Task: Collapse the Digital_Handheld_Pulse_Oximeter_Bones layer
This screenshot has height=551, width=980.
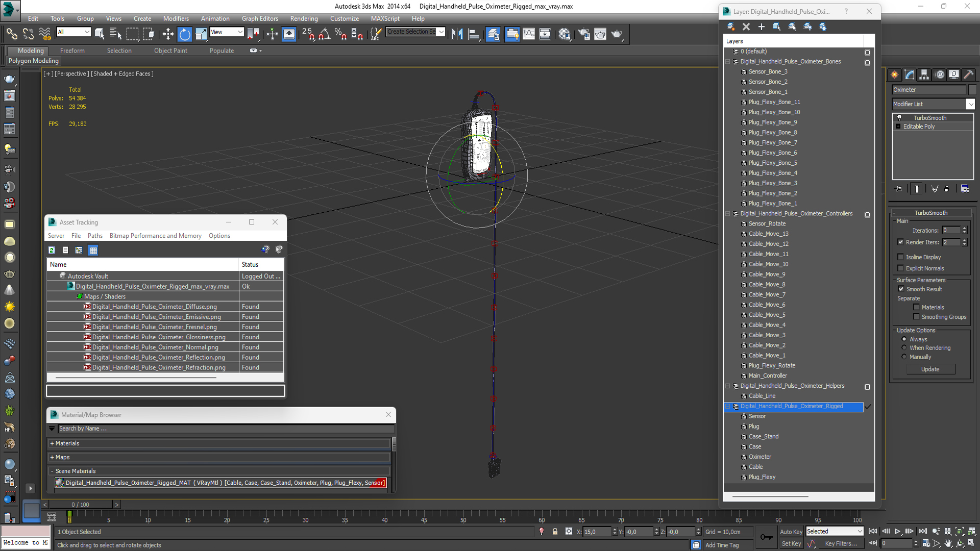Action: coord(728,62)
